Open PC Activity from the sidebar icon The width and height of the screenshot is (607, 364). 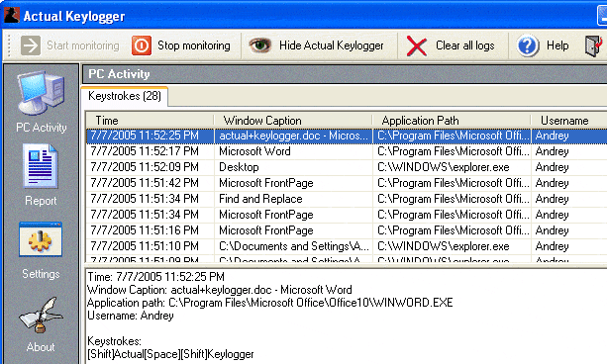(41, 94)
